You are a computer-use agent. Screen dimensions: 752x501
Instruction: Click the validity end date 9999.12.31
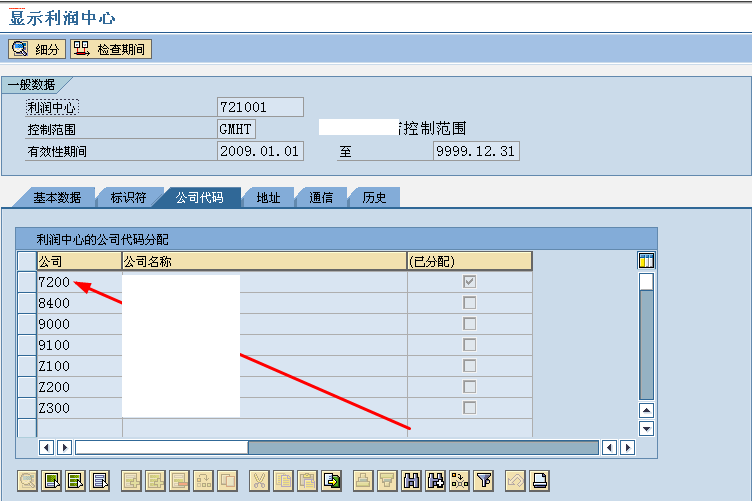pos(476,151)
